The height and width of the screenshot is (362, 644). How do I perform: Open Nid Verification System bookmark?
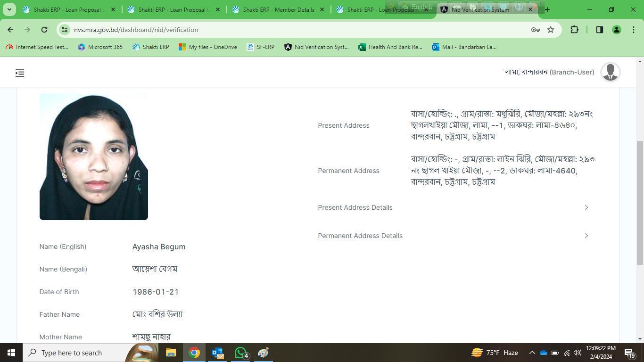click(x=317, y=47)
